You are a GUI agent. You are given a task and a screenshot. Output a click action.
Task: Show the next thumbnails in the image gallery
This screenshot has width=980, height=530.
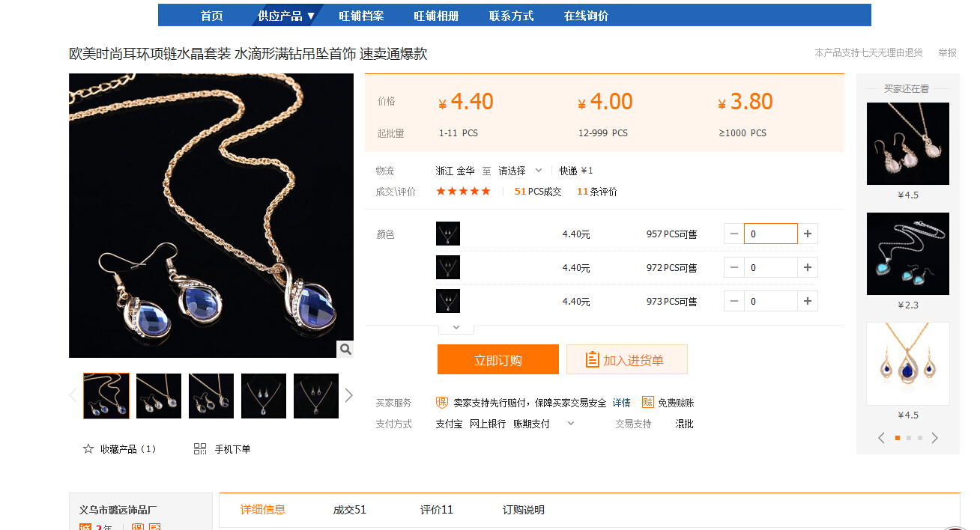click(348, 395)
